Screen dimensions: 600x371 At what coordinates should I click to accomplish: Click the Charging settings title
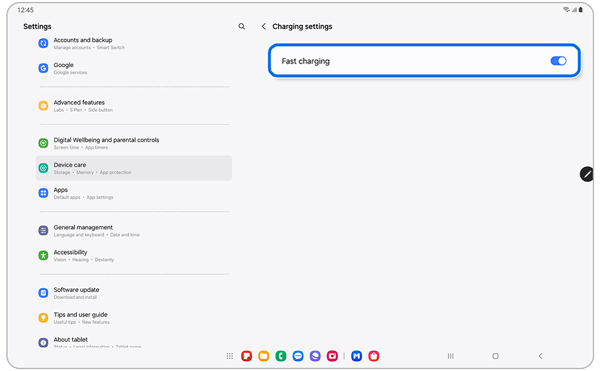pos(302,26)
